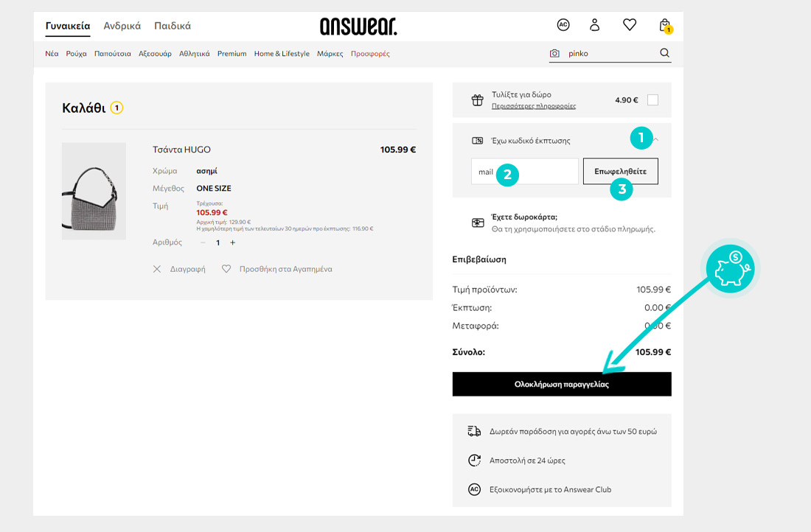Click the ONE SIZE value
Viewport: 811px width, 532px height.
(x=214, y=188)
